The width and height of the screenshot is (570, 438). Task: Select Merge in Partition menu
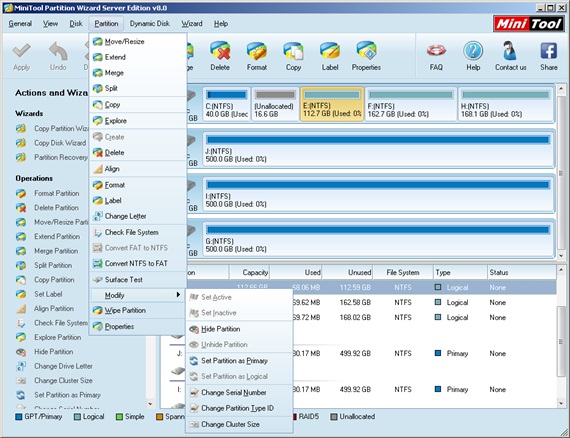click(x=138, y=73)
